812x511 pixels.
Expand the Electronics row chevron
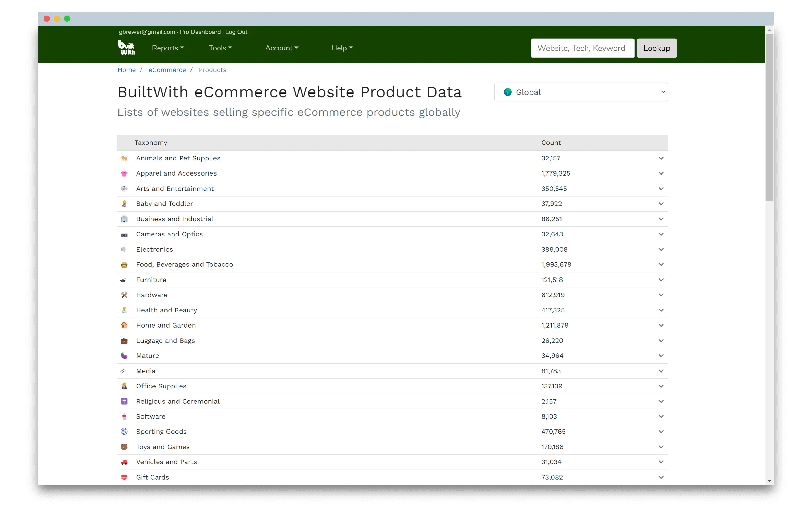coord(661,249)
